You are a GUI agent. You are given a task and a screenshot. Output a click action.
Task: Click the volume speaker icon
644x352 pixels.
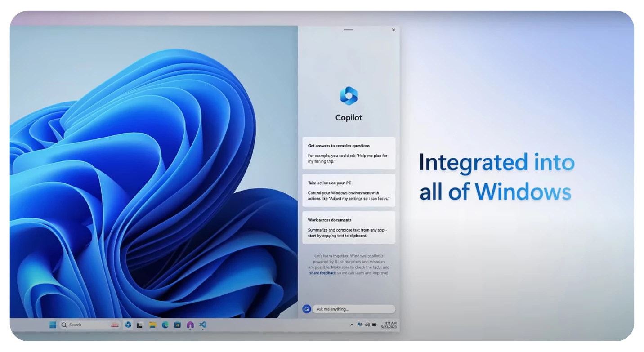coord(367,325)
